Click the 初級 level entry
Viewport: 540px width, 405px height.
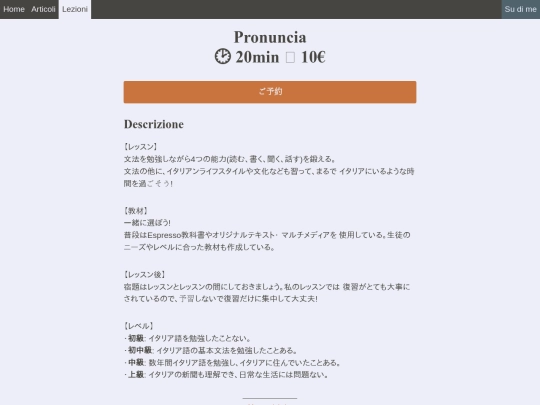188,338
